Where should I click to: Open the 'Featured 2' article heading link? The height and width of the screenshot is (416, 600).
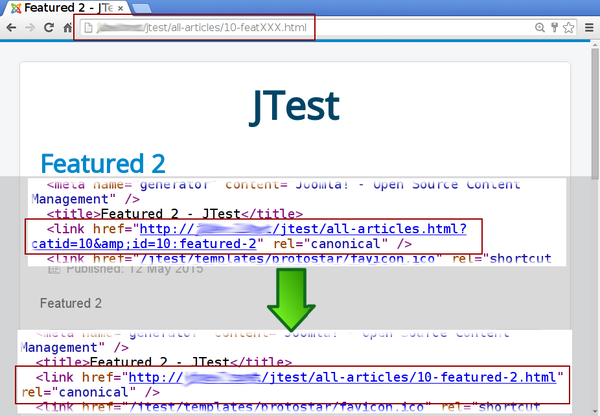pos(102,164)
